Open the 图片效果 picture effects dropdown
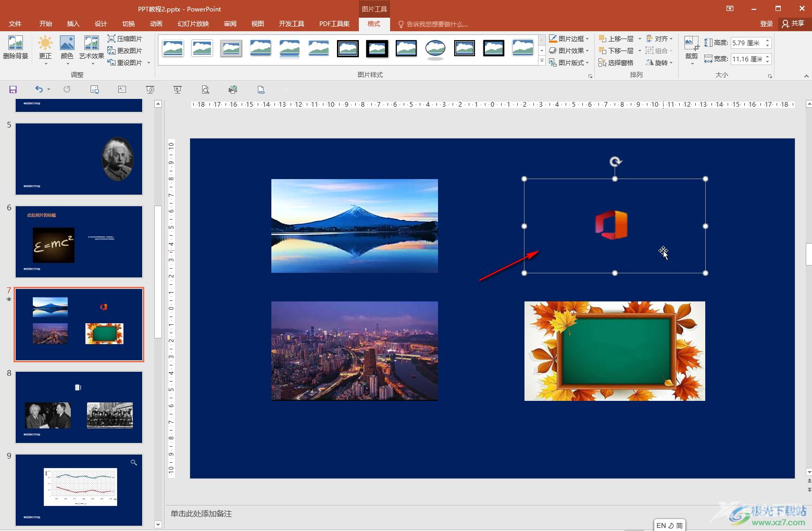The image size is (812, 531). (x=569, y=50)
